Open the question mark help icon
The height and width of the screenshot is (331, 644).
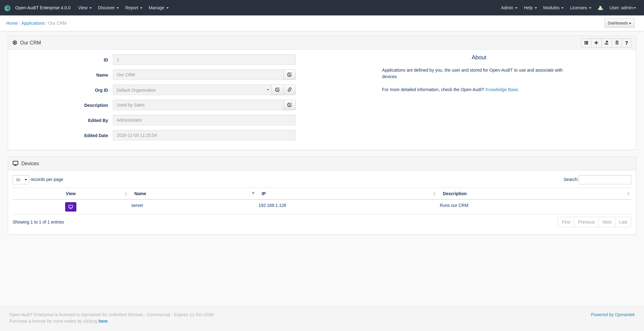(x=626, y=43)
